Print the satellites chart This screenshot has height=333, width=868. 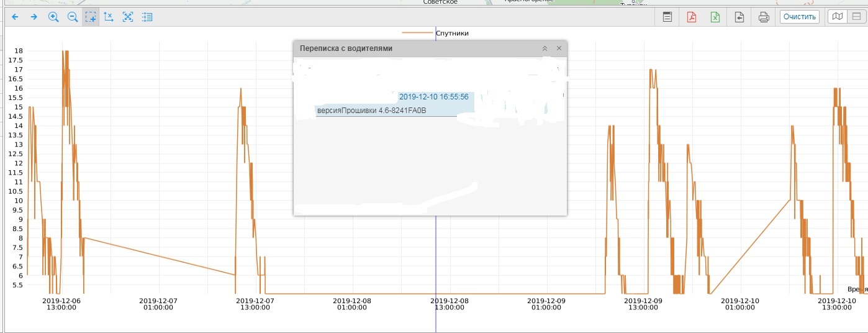click(x=764, y=17)
